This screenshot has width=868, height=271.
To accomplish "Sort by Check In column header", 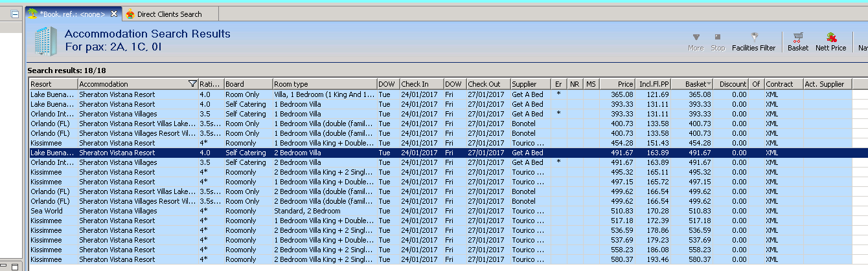I will coord(422,84).
